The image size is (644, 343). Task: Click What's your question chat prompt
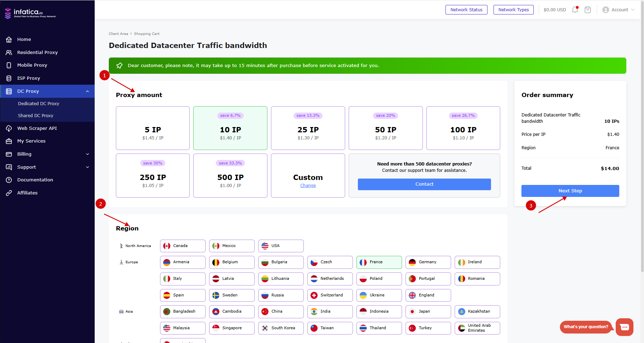pyautogui.click(x=586, y=327)
